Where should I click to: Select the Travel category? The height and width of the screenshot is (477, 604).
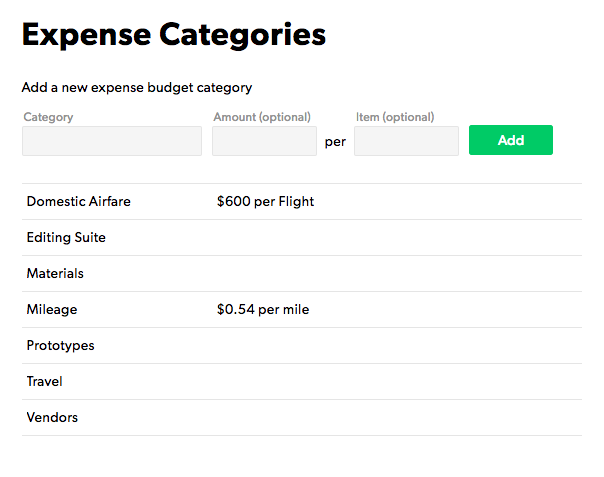(x=302, y=381)
